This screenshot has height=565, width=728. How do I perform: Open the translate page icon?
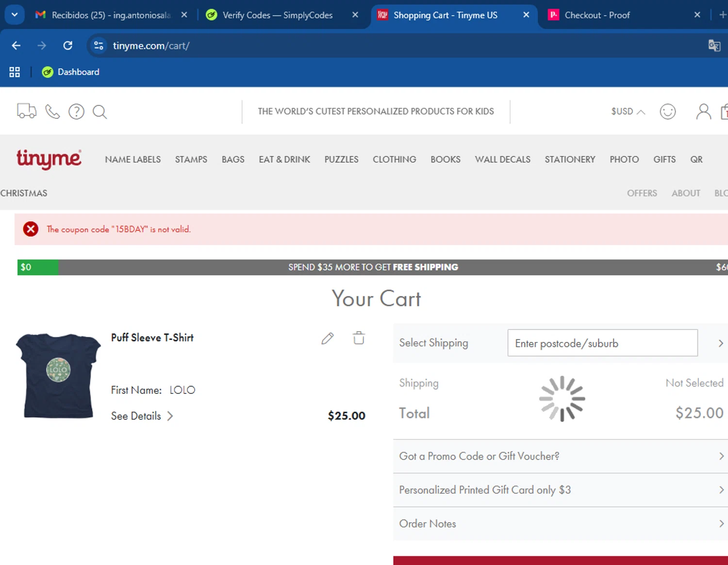714,46
